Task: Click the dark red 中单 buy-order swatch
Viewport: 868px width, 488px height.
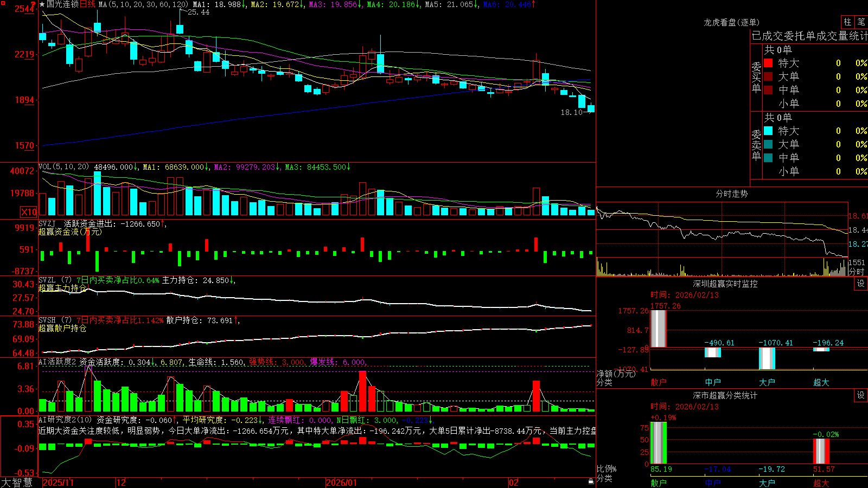Action: [x=768, y=90]
